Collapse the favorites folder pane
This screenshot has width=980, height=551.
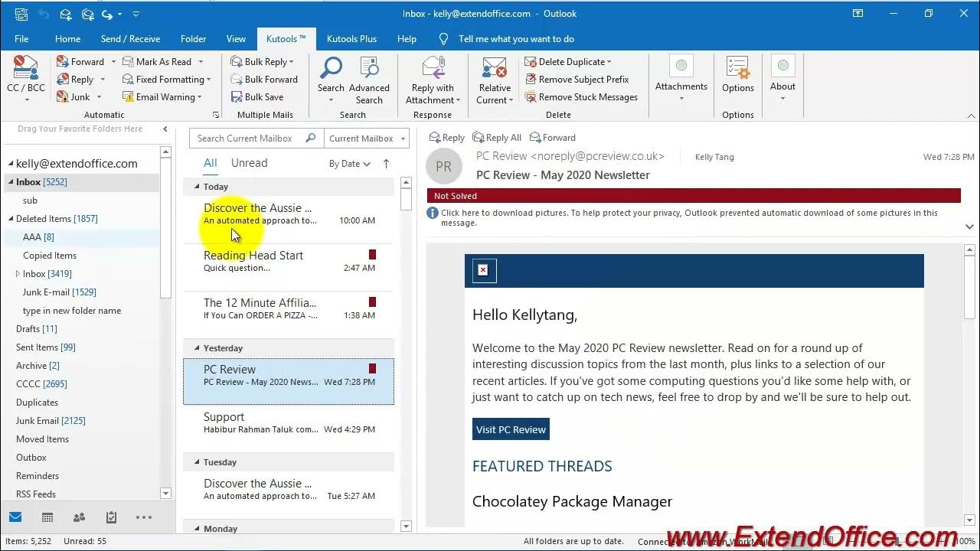tap(165, 129)
